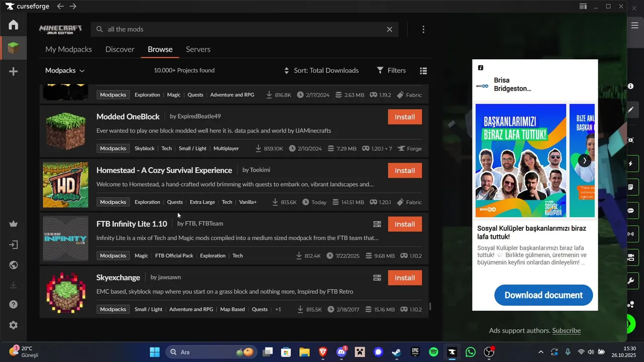Click Download document button in ad
Viewport: 644px width, 362px height.
[x=543, y=295]
